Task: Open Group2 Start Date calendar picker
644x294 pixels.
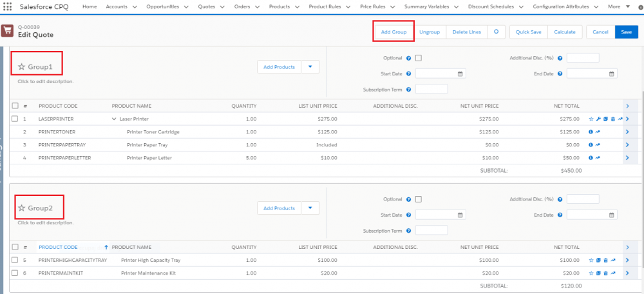Action: tap(460, 215)
